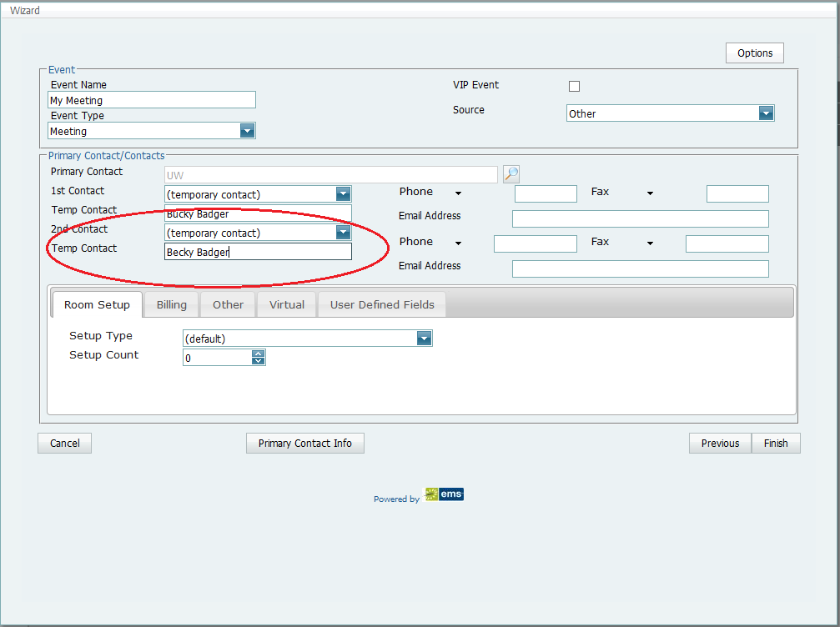Click the Event Name field
Image resolution: width=840 pixels, height=627 pixels.
152,100
